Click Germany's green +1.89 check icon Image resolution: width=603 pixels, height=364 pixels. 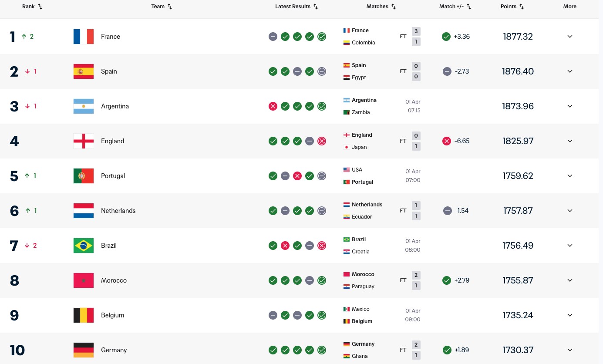pos(447,350)
